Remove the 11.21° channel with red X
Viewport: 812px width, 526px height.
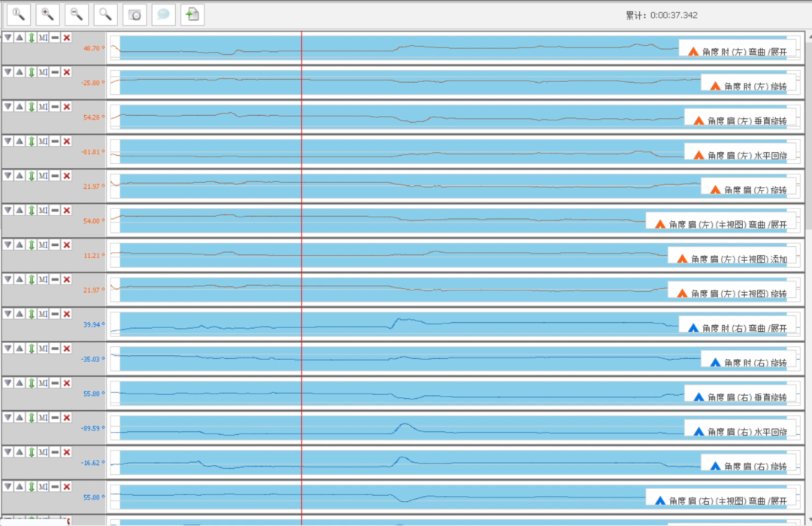click(x=67, y=245)
